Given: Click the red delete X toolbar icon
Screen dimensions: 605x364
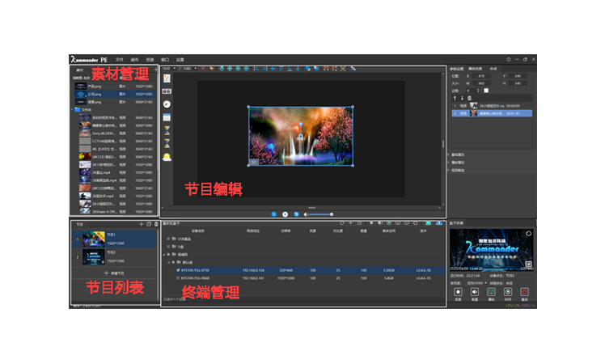Looking at the screenshot, I should 202,69.
